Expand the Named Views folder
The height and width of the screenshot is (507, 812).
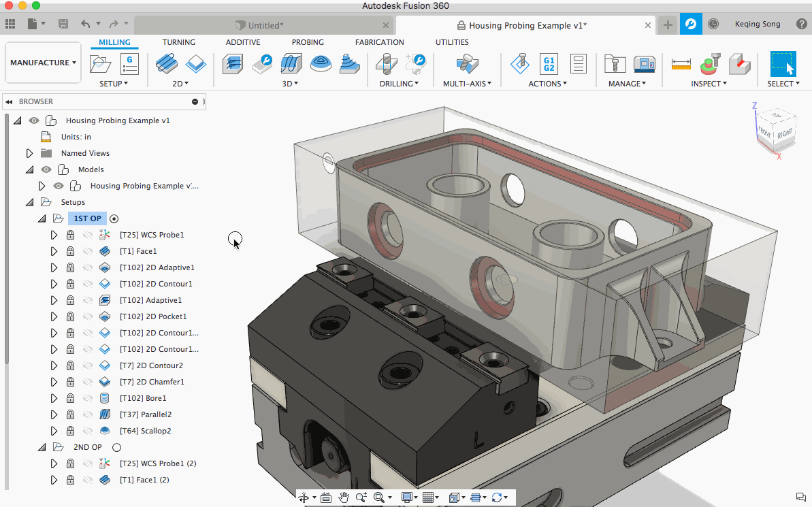coord(29,153)
